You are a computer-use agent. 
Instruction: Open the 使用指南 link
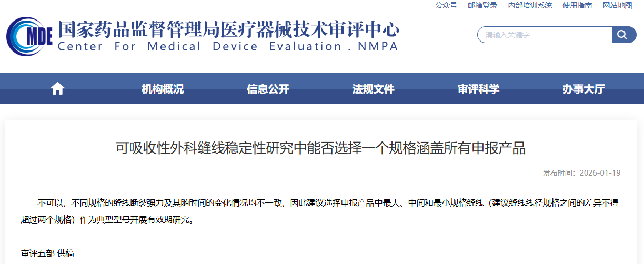577,5
